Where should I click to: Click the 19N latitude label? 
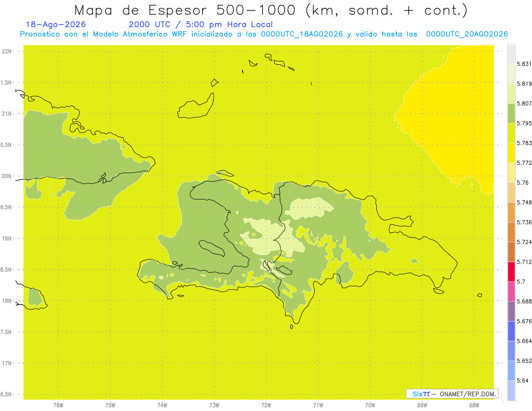coord(8,239)
